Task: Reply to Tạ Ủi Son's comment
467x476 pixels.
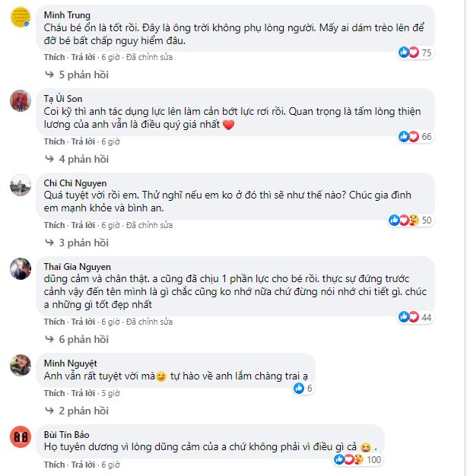Action: point(84,141)
